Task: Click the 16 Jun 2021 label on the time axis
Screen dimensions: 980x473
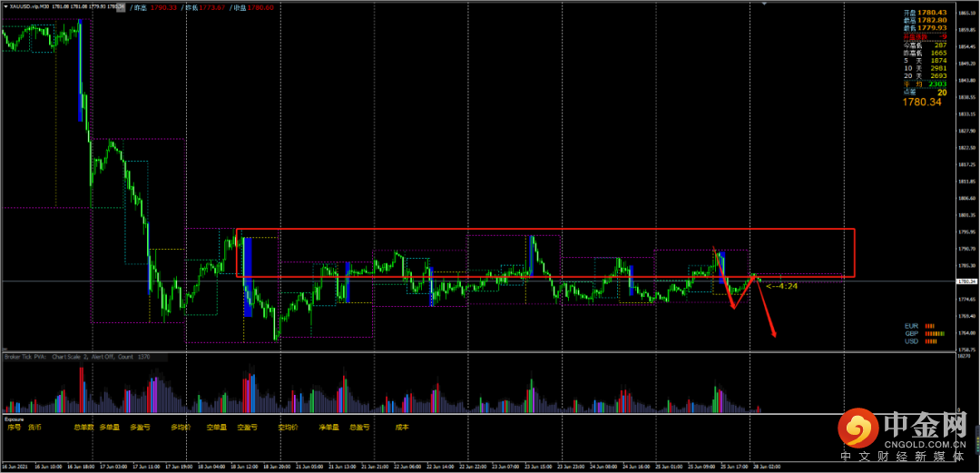Action: click(15, 466)
